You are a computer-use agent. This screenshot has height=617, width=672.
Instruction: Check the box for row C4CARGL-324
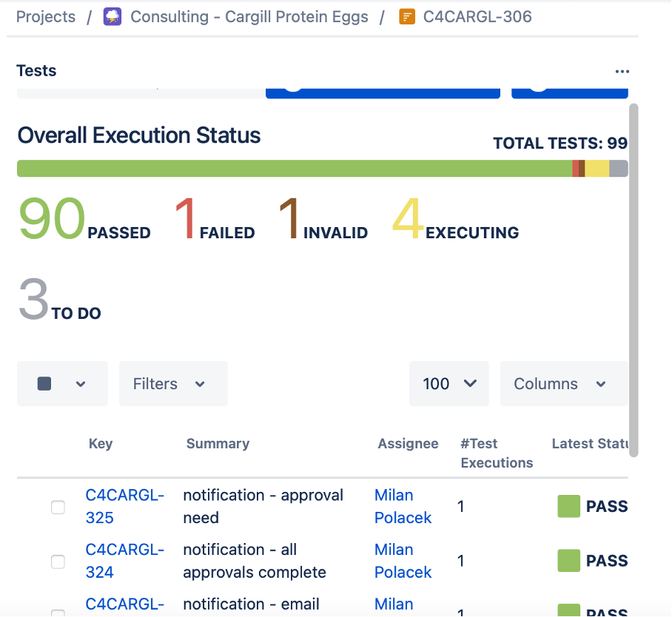click(x=58, y=562)
